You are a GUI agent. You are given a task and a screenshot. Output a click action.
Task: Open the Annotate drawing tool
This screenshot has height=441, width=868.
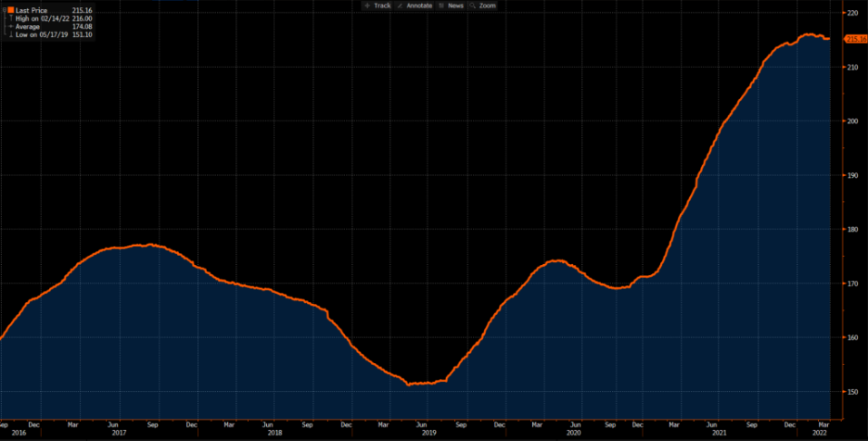point(415,6)
